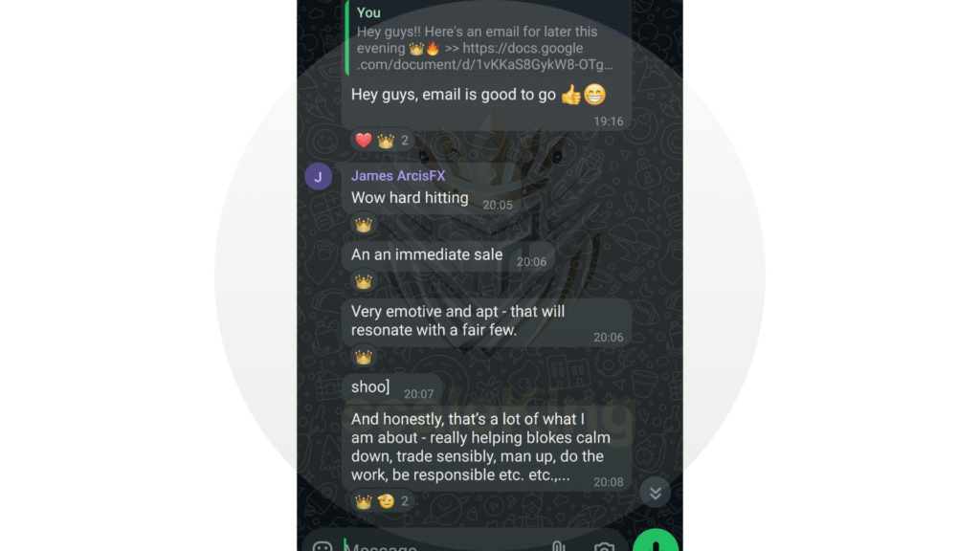Image resolution: width=980 pixels, height=551 pixels.
Task: Tap the paperclip attachment icon
Action: (x=558, y=546)
